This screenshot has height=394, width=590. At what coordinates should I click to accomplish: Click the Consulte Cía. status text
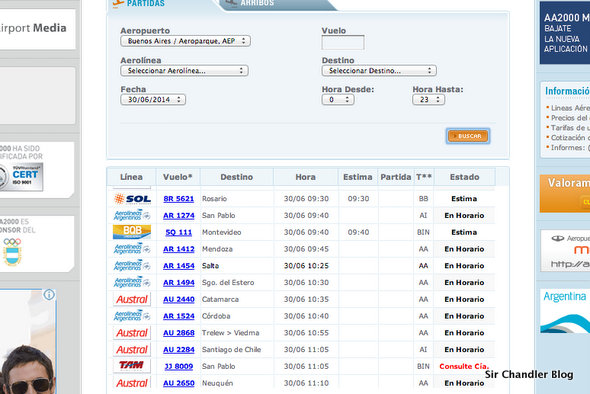point(464,366)
